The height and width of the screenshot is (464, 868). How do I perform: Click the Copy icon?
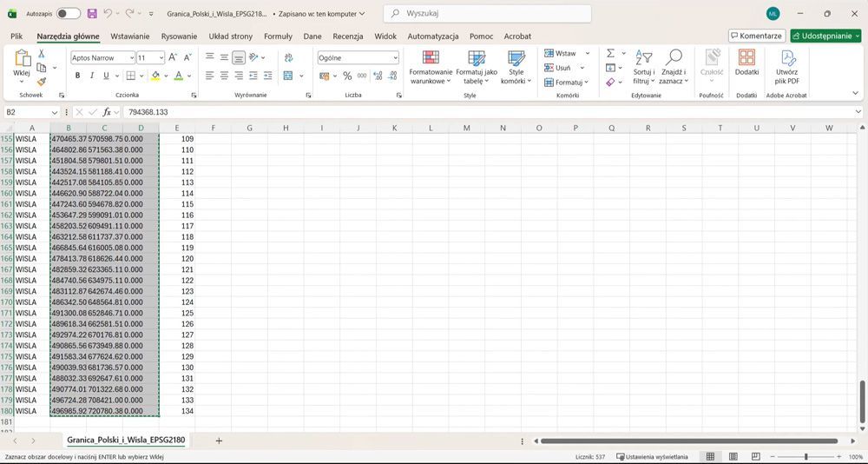click(41, 68)
